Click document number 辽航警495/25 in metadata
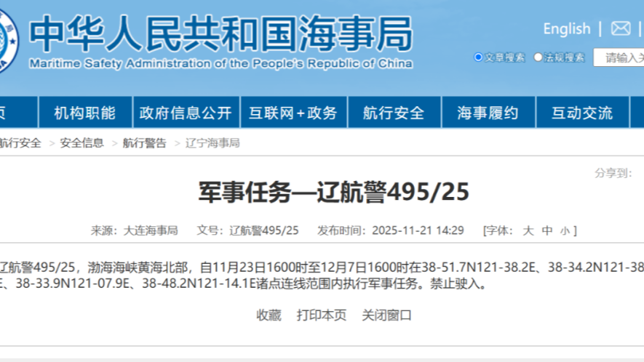The image size is (644, 362). 263,230
